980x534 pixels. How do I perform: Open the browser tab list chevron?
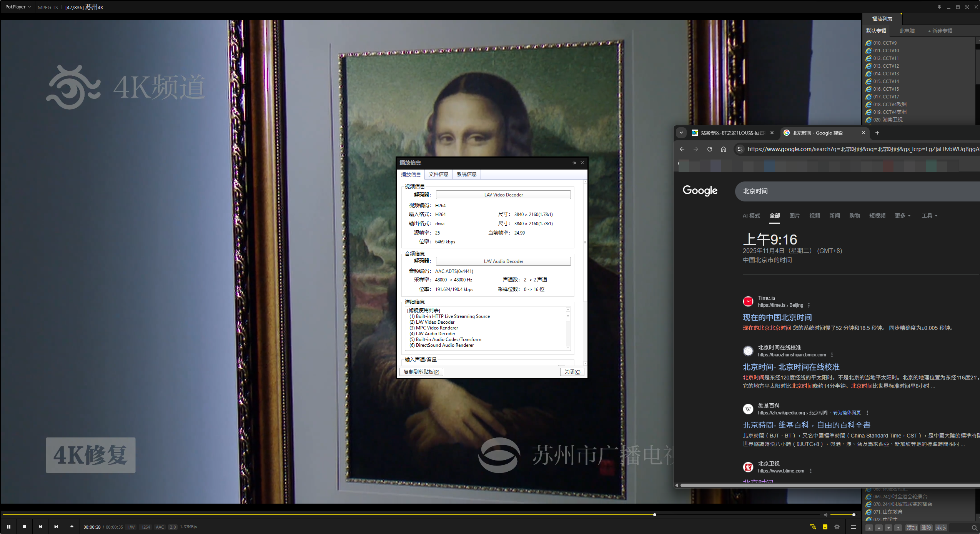(x=681, y=133)
